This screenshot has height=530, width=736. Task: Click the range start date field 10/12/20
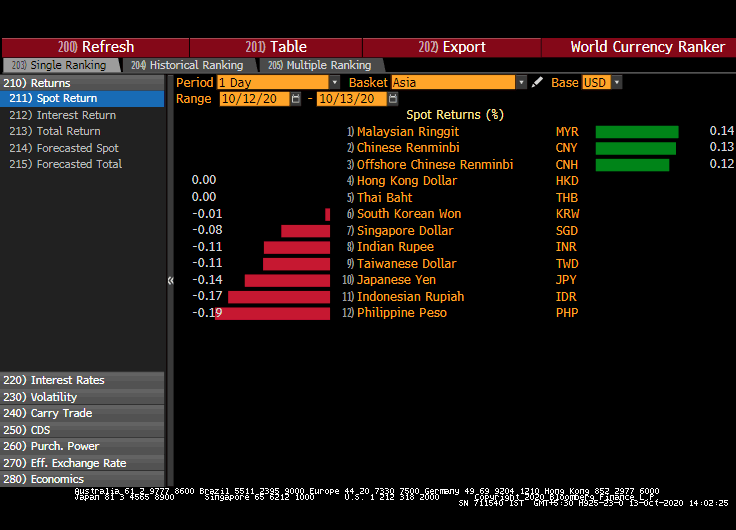[x=255, y=99]
